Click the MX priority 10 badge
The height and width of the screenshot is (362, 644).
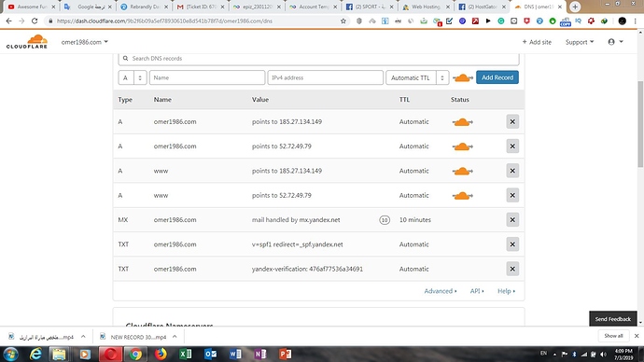(385, 220)
